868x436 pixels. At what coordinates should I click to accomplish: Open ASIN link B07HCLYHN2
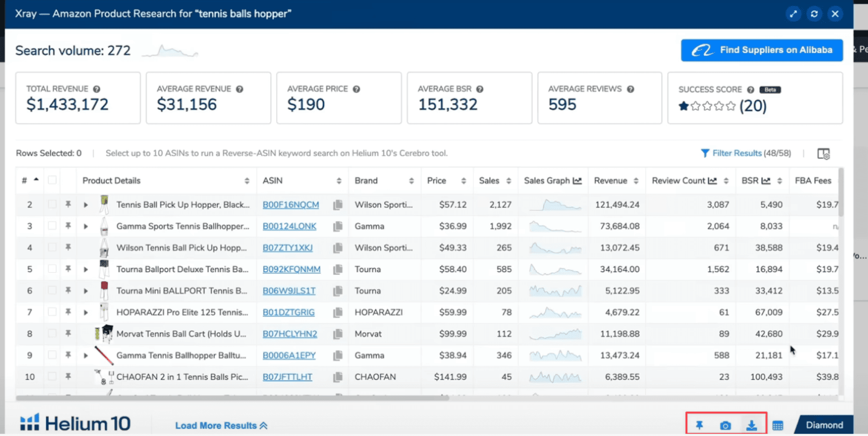point(290,334)
